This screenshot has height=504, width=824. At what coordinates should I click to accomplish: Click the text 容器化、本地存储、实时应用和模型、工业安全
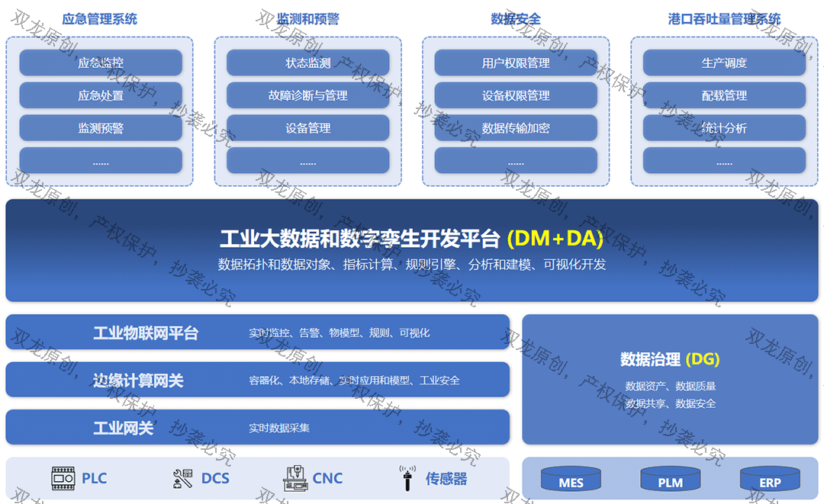[x=354, y=380]
